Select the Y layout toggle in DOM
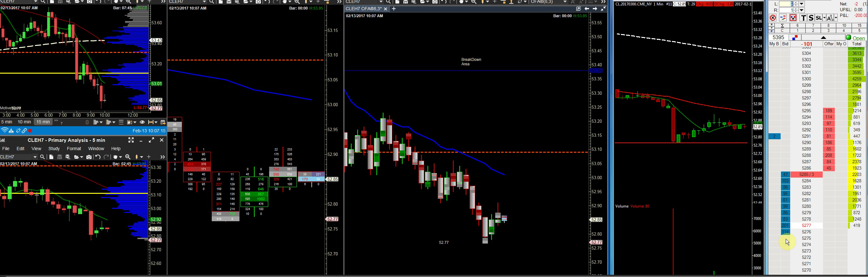Screen dimensions: 868x277 (x=772, y=28)
